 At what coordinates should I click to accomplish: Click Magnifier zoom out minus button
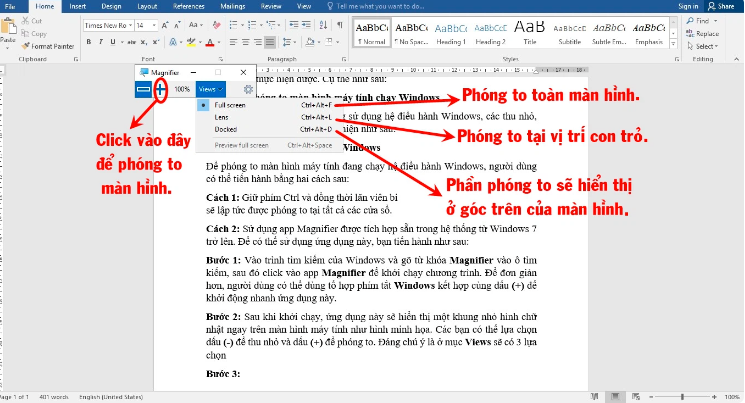point(143,89)
